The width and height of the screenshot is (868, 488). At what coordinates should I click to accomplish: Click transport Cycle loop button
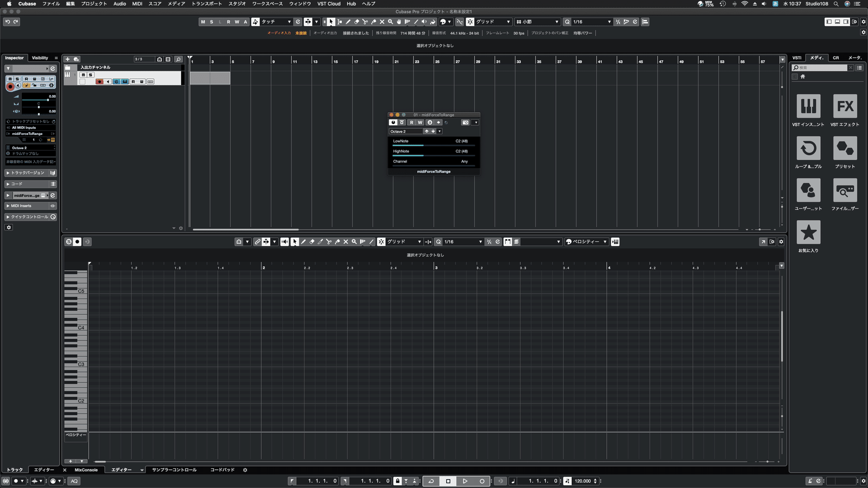click(431, 481)
